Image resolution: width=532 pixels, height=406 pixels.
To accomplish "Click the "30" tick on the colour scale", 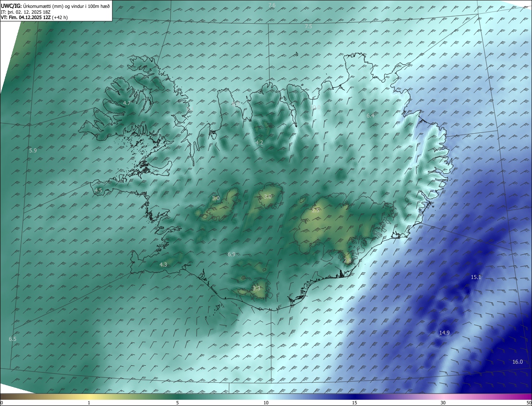I will (x=443, y=403).
